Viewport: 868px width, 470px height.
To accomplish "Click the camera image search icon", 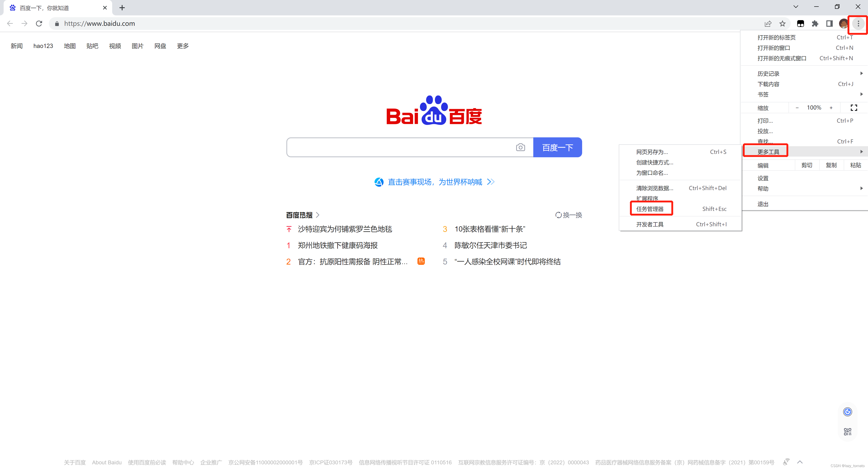I will [520, 147].
